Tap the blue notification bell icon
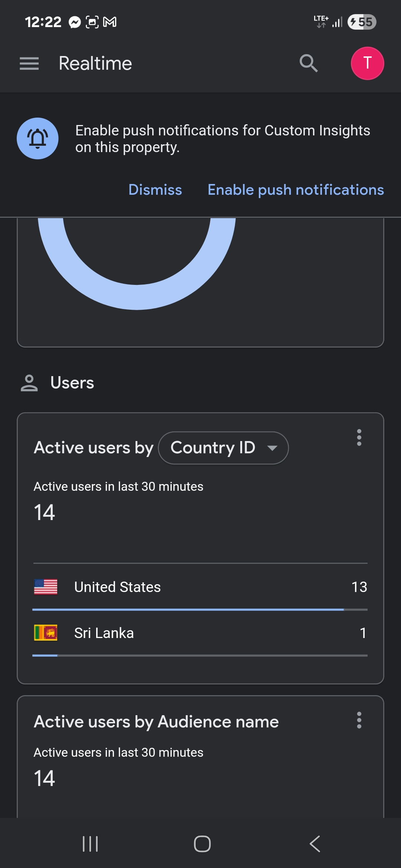The image size is (401, 868). point(38,138)
